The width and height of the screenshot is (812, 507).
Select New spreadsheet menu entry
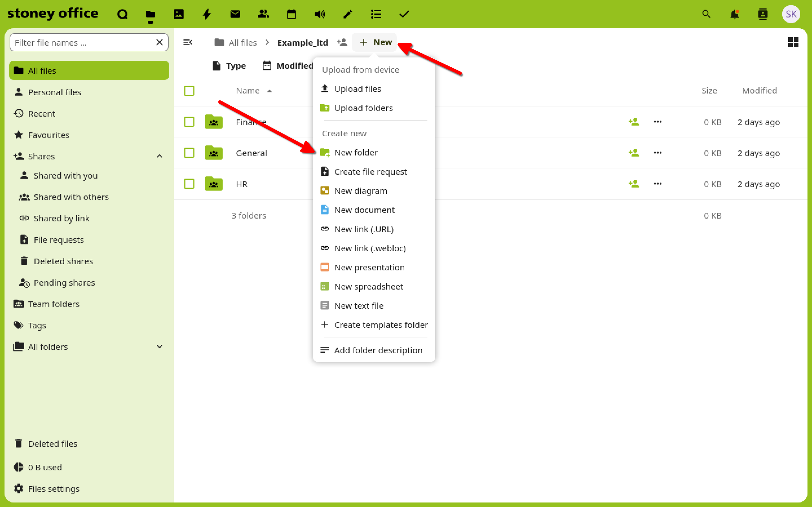pos(369,287)
